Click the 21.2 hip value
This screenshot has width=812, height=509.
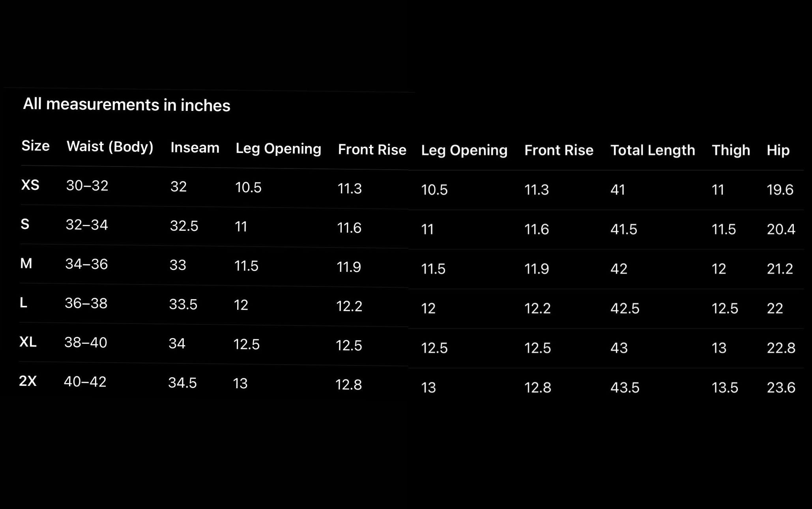click(780, 269)
